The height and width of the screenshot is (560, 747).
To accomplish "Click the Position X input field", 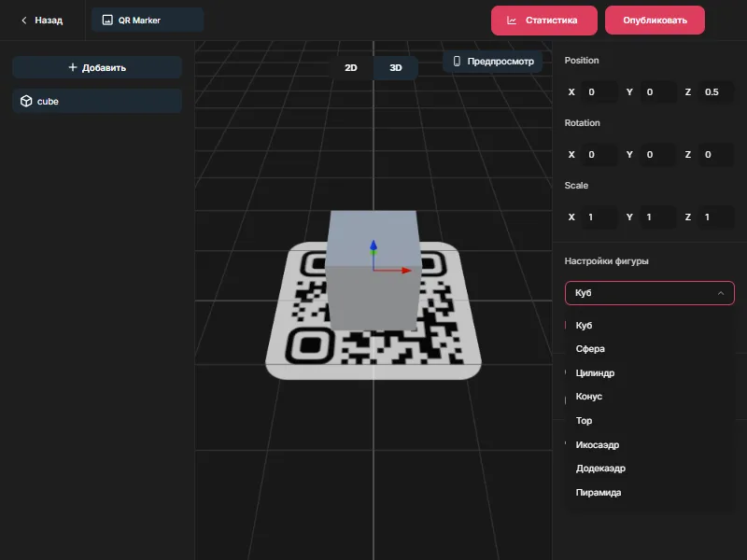I will tap(599, 91).
